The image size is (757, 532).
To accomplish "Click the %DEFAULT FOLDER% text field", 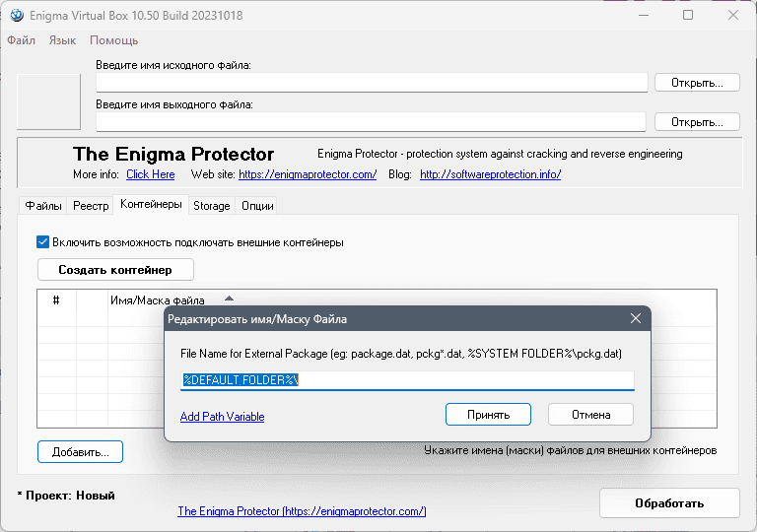I will pos(407,380).
